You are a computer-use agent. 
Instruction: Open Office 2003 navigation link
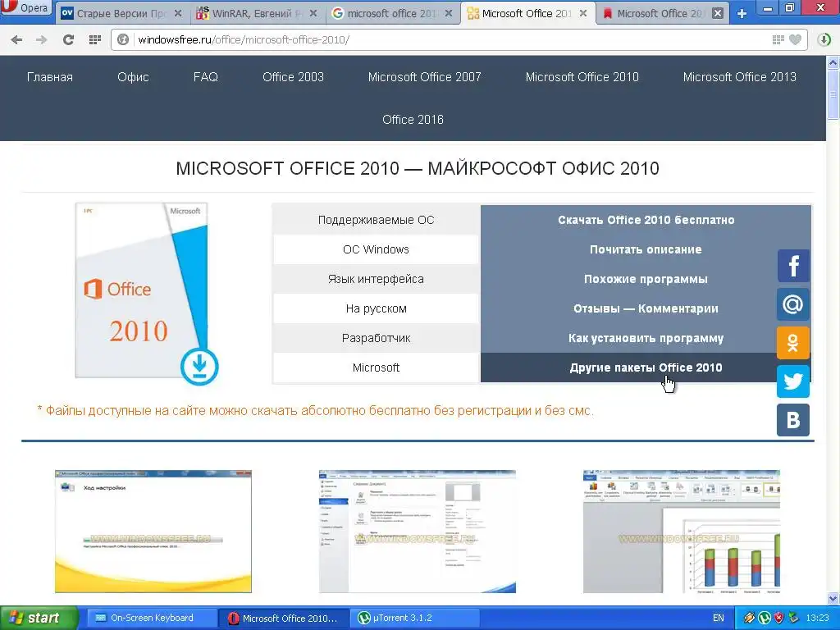(x=293, y=77)
